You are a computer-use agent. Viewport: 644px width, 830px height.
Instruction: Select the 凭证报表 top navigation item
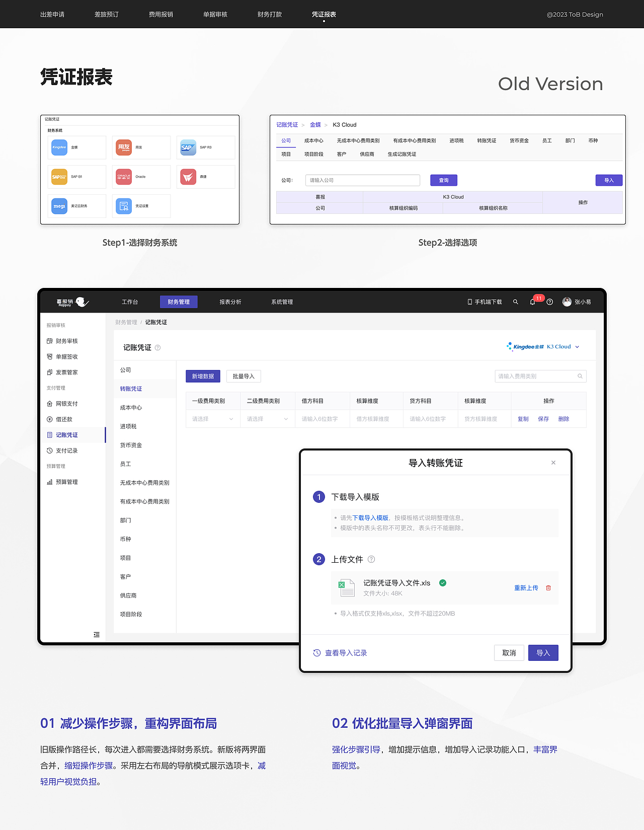324,15
